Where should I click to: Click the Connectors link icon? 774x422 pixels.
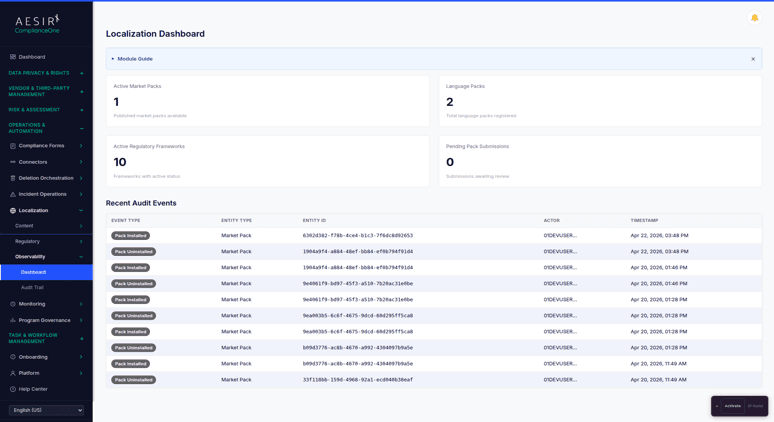tap(13, 162)
